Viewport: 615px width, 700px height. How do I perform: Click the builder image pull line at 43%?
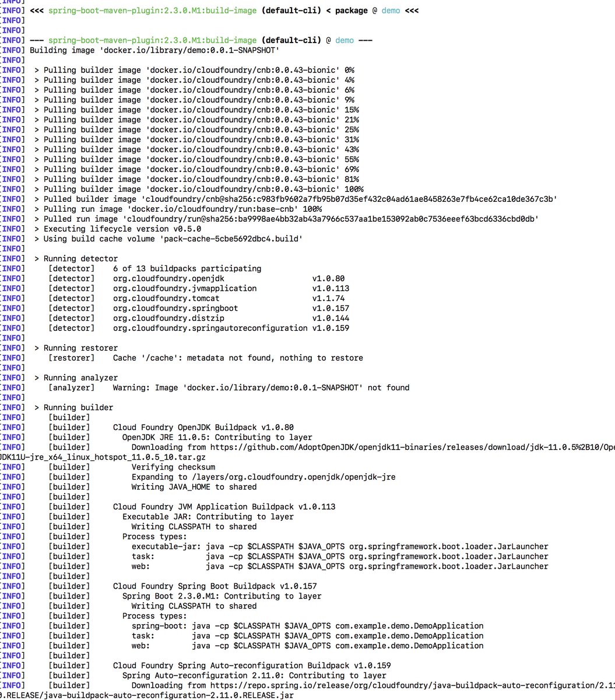coord(196,149)
